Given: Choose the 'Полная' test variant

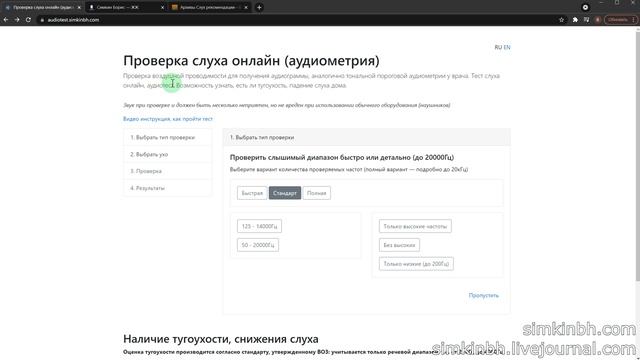Looking at the screenshot, I should click(317, 193).
